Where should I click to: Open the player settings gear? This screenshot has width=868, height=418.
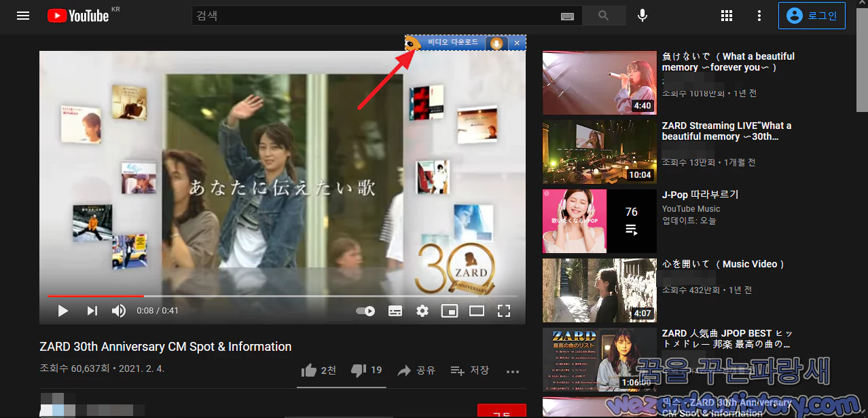coord(422,311)
